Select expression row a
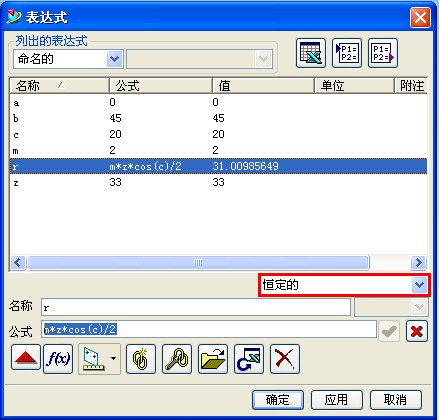This screenshot has height=420, width=439. [x=218, y=102]
